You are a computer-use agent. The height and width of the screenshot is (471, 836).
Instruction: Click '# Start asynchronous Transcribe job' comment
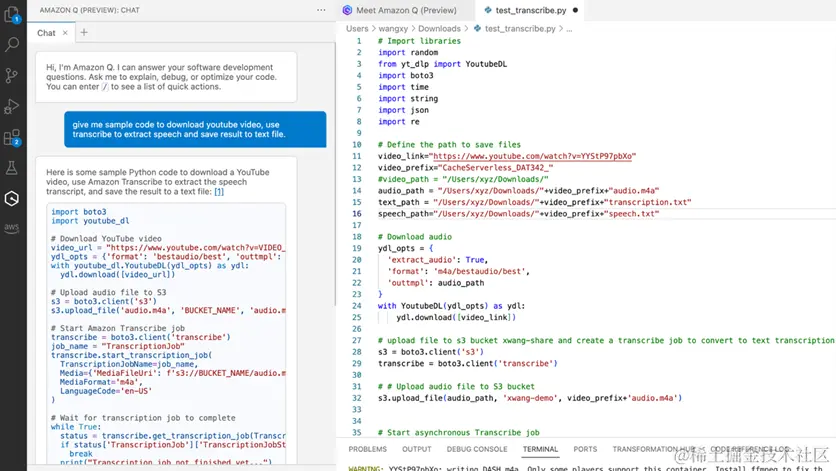(x=459, y=433)
